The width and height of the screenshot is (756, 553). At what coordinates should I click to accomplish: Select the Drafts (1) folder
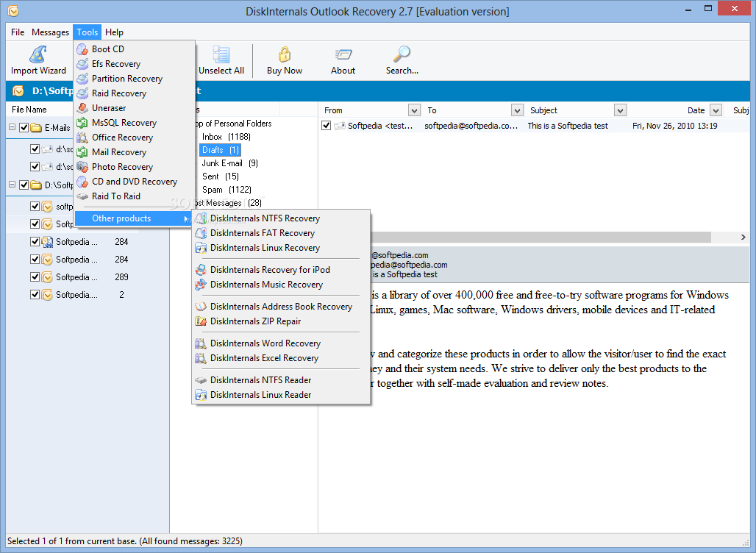coord(221,150)
